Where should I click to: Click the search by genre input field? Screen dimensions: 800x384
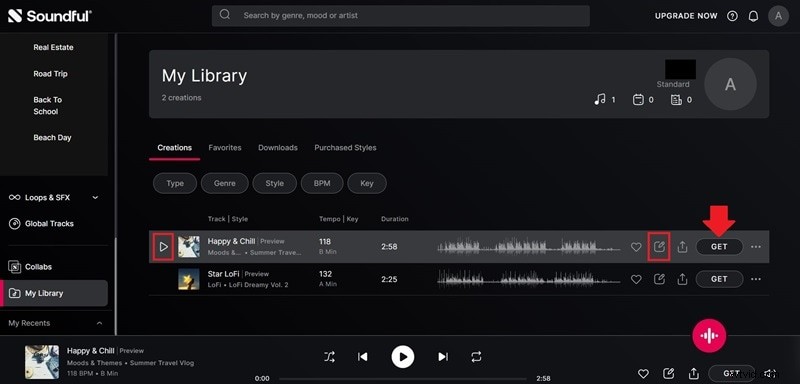[x=401, y=15]
